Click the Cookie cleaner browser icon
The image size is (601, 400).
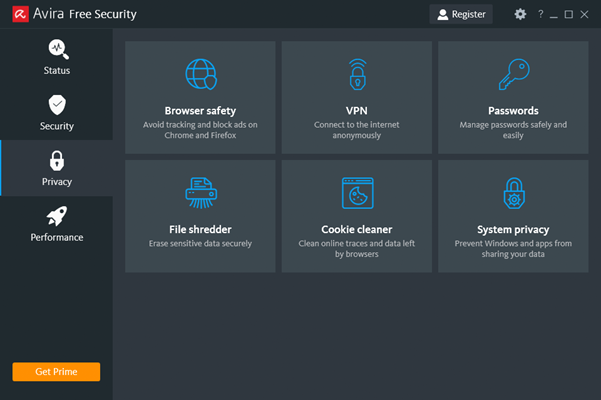pos(357,193)
